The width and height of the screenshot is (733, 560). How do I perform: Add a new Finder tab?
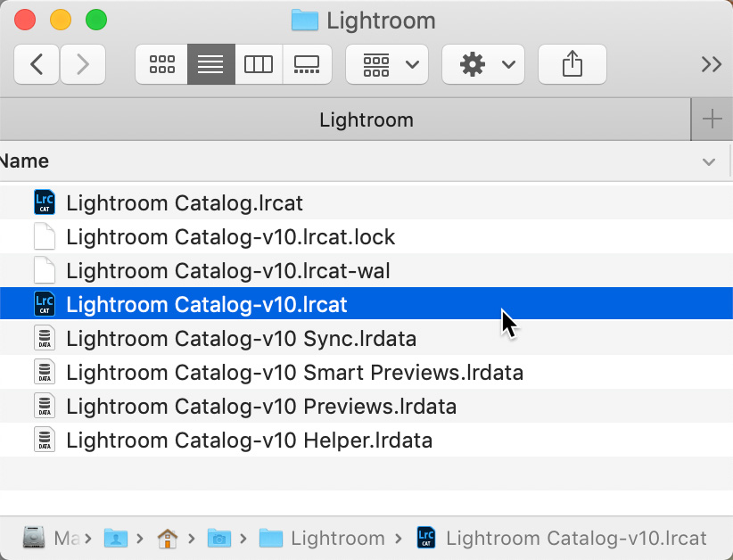point(712,119)
